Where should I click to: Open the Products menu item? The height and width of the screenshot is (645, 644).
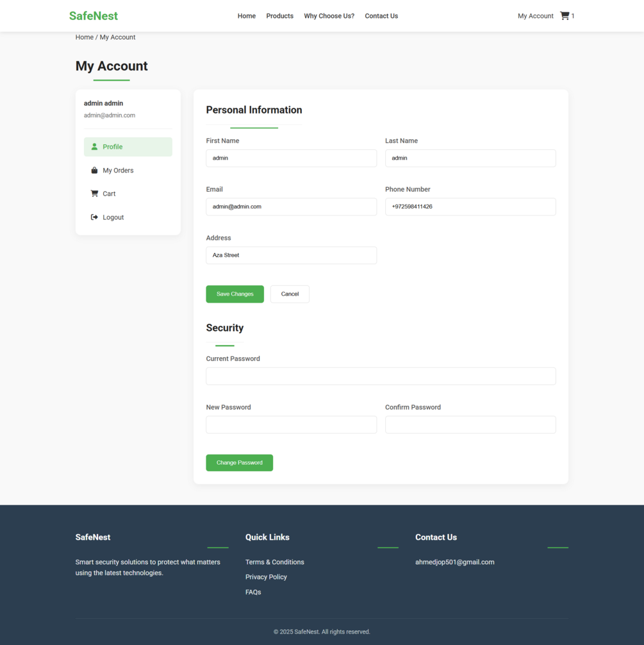[279, 15]
